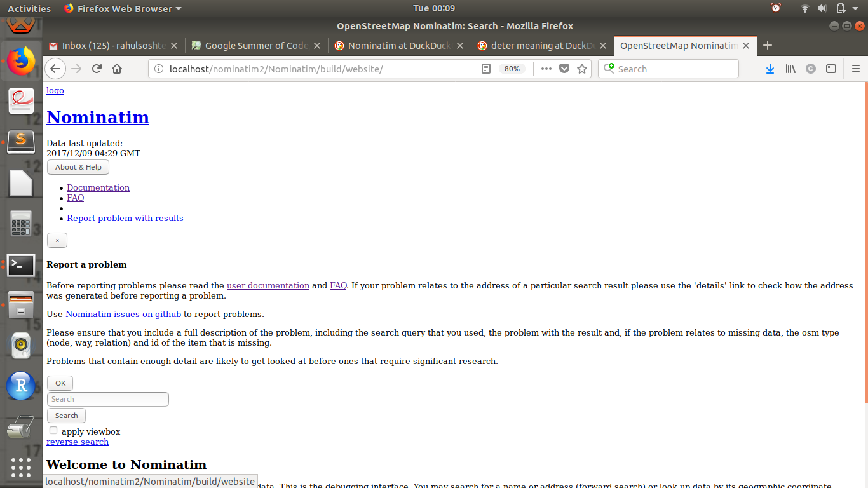Set zoom level back from 80% badge
Image resolution: width=868 pixels, height=488 pixels.
tap(512, 69)
